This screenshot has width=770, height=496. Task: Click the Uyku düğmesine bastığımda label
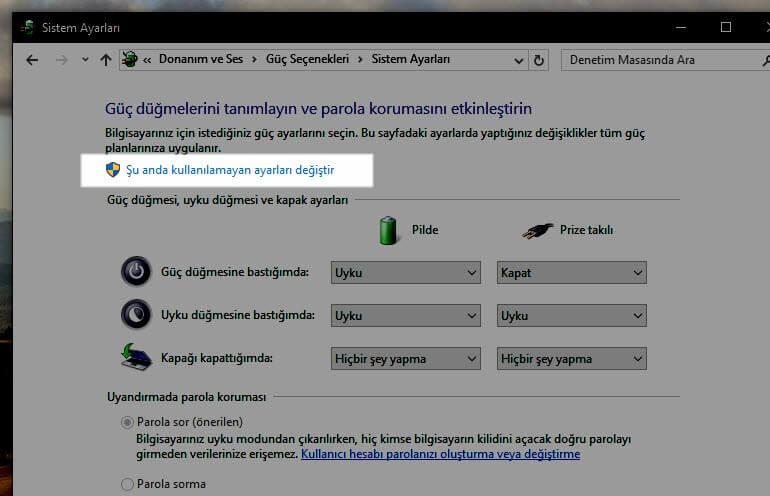pyautogui.click(x=238, y=315)
